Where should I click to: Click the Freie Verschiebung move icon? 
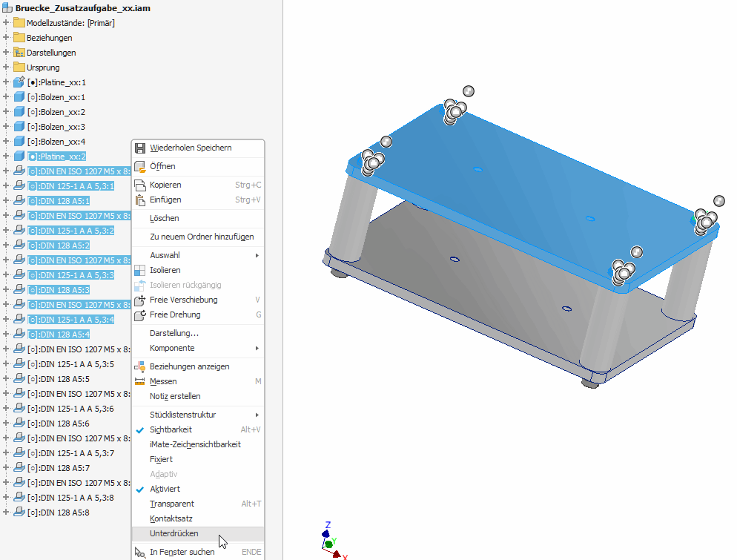pyautogui.click(x=139, y=300)
